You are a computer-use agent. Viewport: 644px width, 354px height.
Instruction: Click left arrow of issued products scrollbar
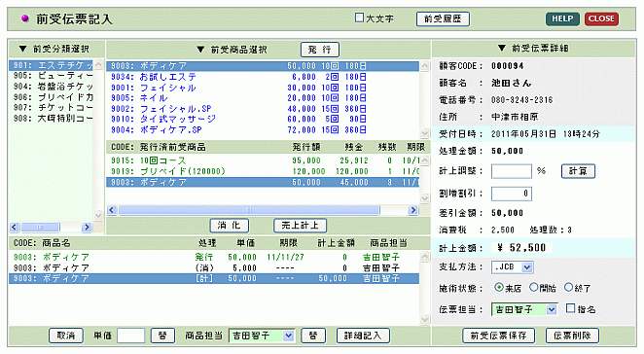click(111, 210)
